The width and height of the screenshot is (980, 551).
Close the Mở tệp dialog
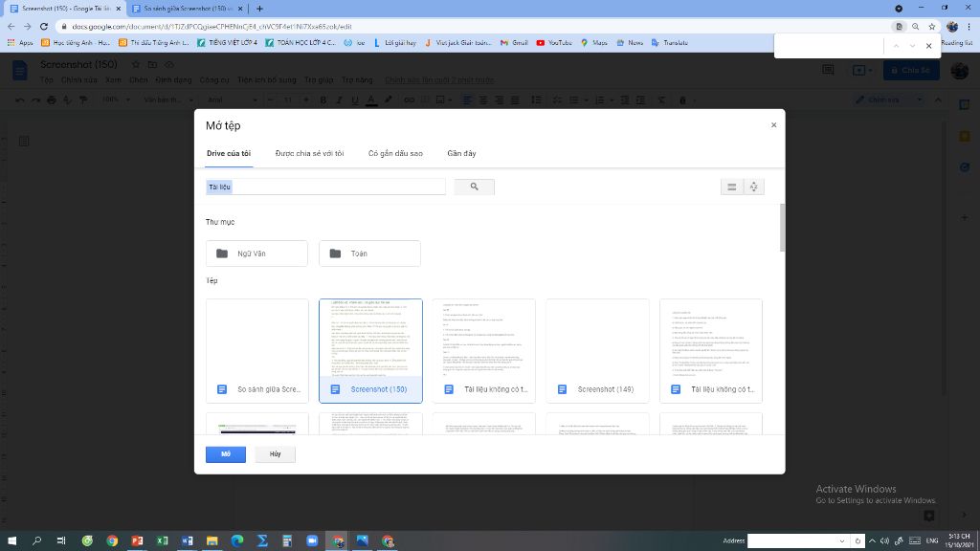(x=773, y=125)
